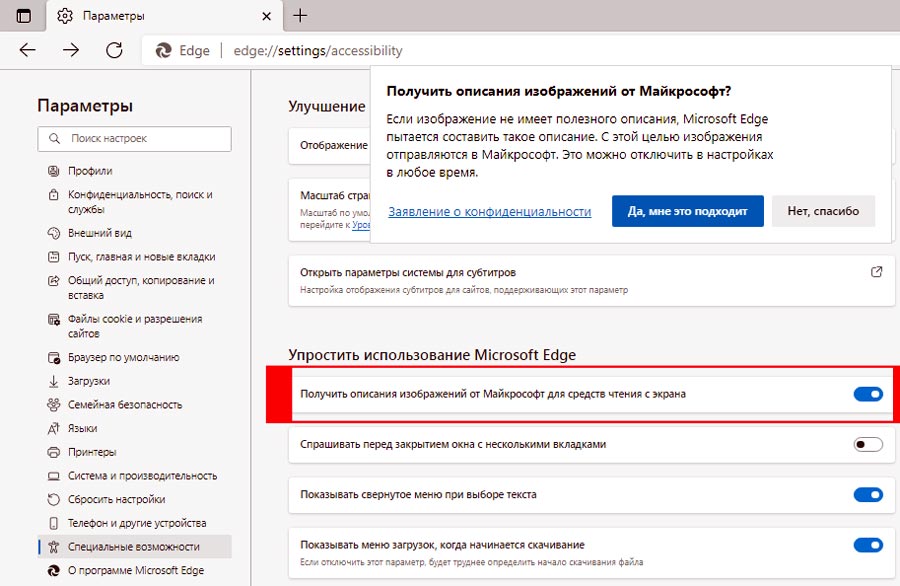The image size is (900, 586).
Task: Click Нет, спасибо button
Action: click(823, 211)
